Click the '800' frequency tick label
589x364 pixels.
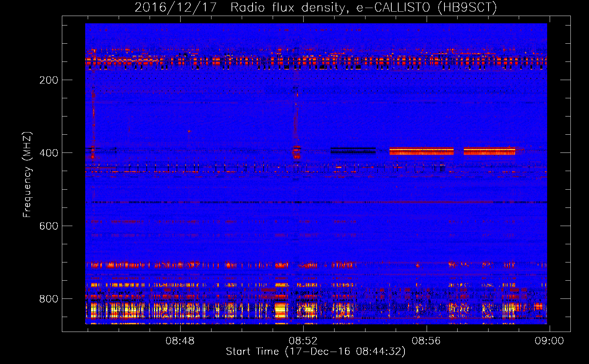click(49, 299)
